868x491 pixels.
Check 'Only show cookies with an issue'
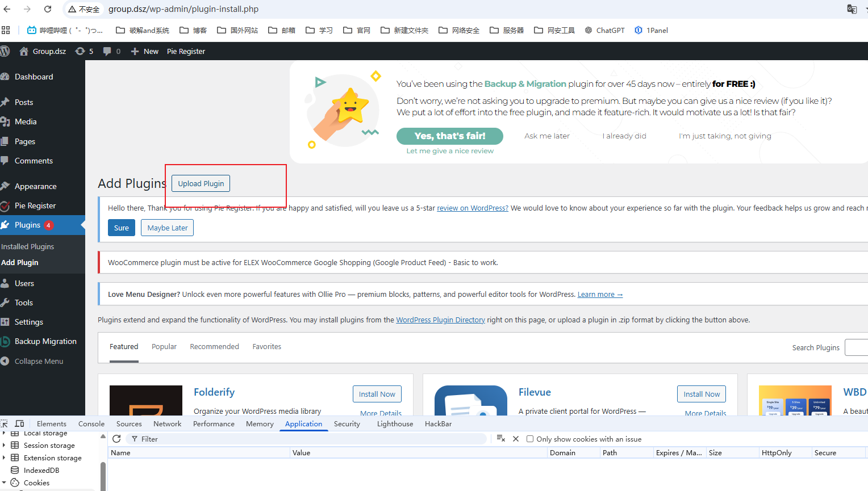tap(530, 439)
